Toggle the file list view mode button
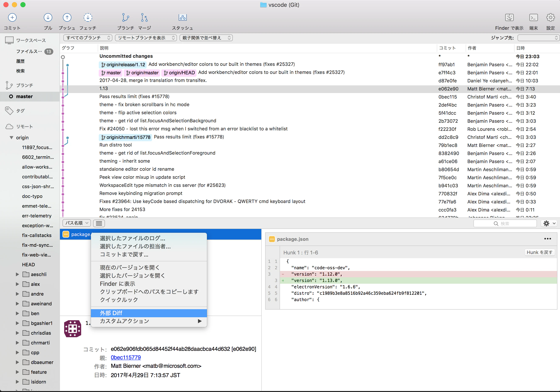 tap(99, 223)
